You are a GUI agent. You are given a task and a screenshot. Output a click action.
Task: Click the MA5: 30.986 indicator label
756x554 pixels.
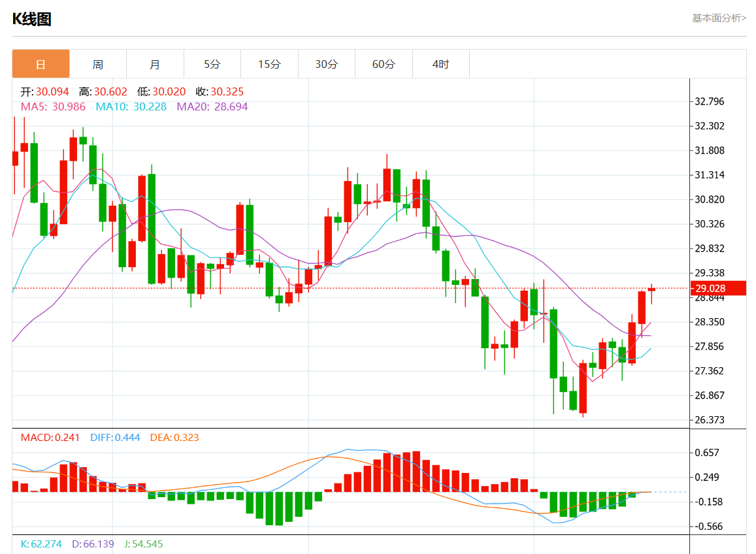click(53, 106)
